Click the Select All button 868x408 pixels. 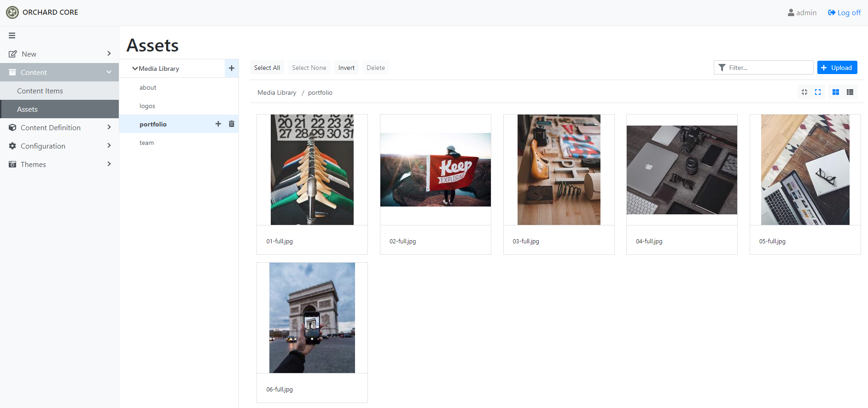[x=267, y=68]
